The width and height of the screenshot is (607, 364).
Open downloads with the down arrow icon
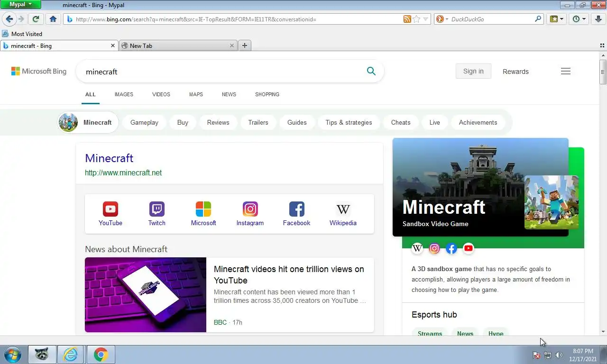click(x=598, y=19)
